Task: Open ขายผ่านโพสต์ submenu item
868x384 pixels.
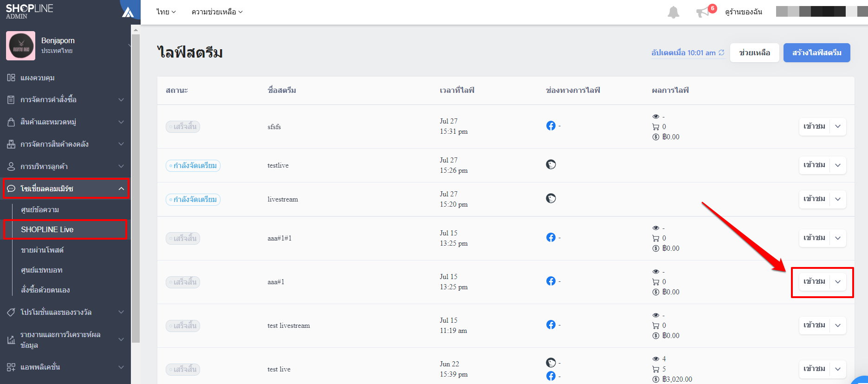Action: click(x=42, y=250)
